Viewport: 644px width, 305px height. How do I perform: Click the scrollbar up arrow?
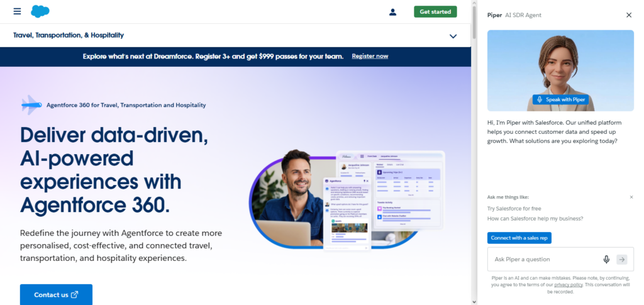coord(474,3)
